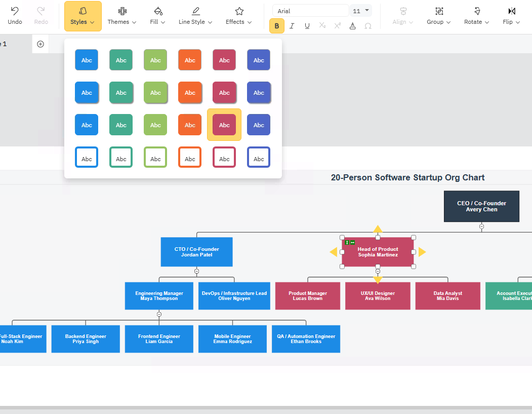Open the Themes dropdown

click(x=122, y=16)
